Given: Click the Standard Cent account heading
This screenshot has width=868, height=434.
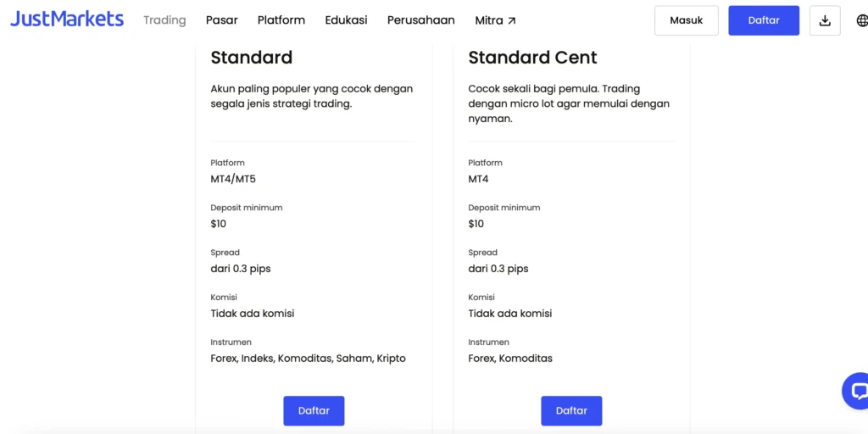Looking at the screenshot, I should tap(532, 58).
